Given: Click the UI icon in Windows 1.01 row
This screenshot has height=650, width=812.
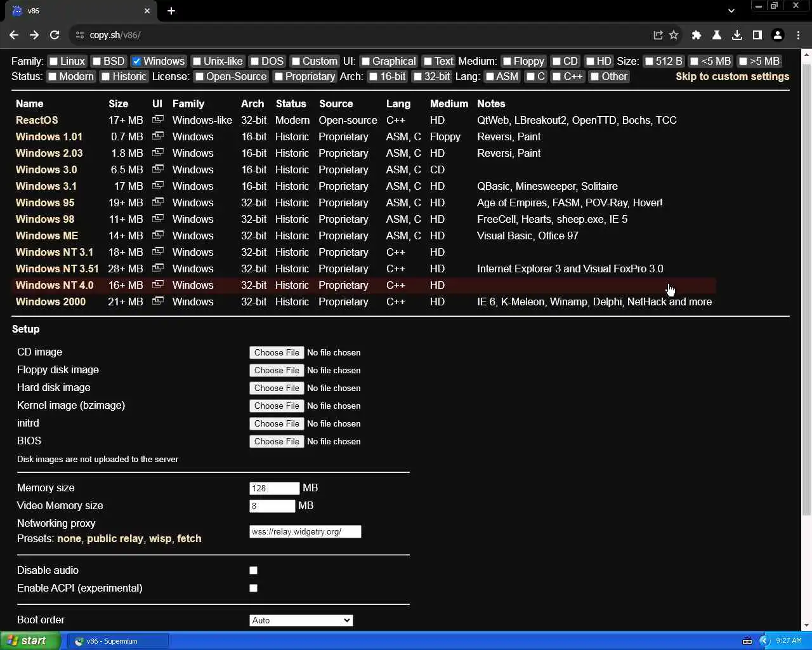Looking at the screenshot, I should click(x=158, y=136).
